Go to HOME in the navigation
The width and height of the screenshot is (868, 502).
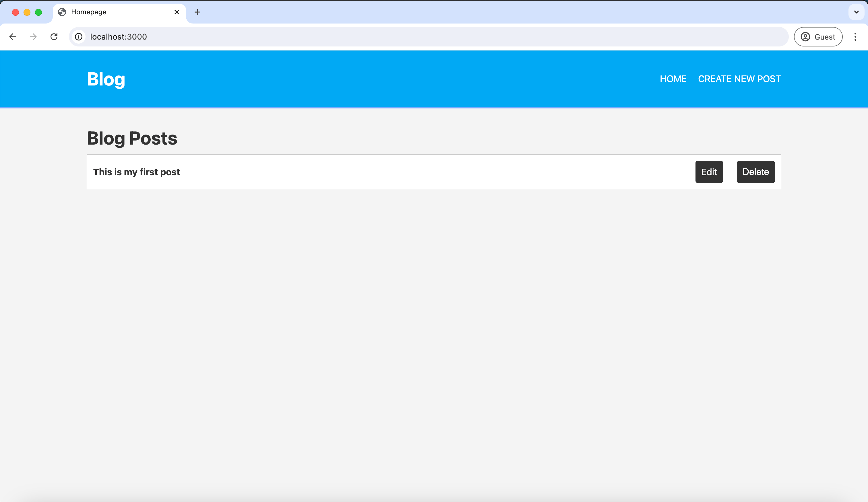(x=673, y=79)
